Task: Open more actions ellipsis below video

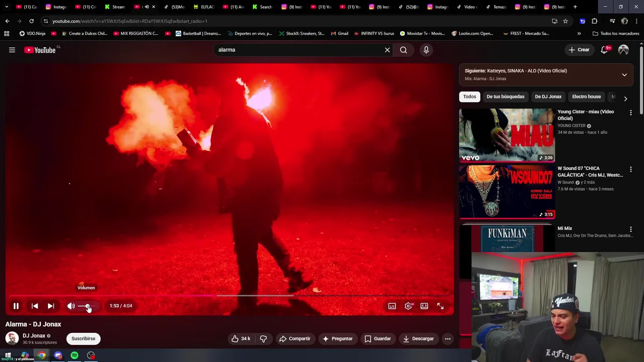Action: click(448, 339)
